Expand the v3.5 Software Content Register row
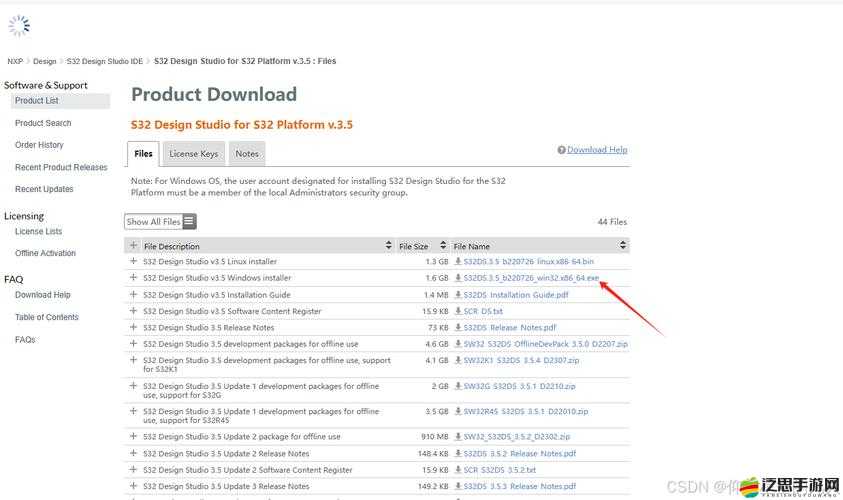Image resolution: width=843 pixels, height=500 pixels. click(x=133, y=311)
